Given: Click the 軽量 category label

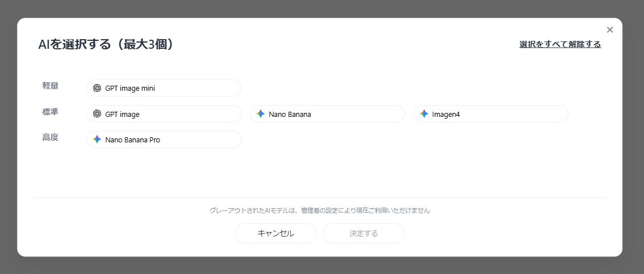Looking at the screenshot, I should pos(51,86).
